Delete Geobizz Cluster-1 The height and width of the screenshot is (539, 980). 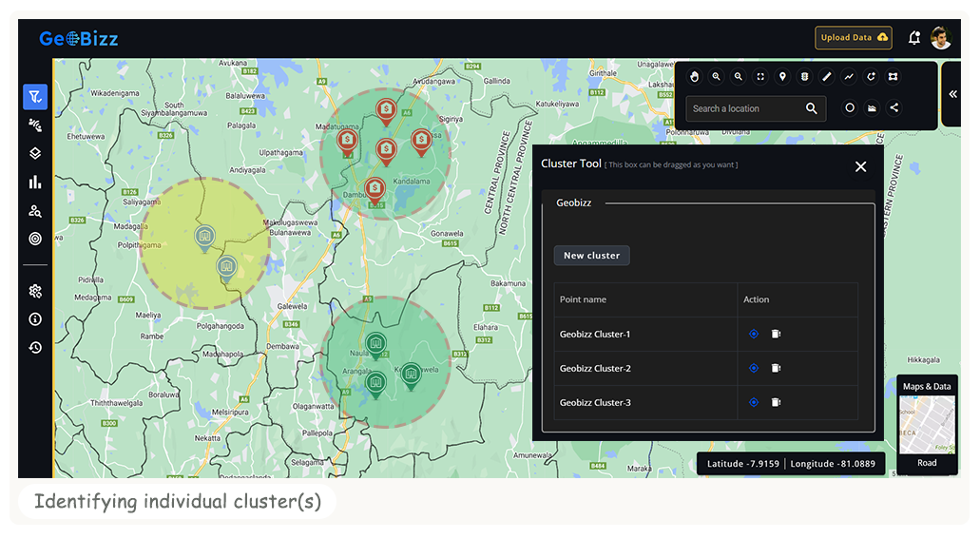click(x=776, y=334)
